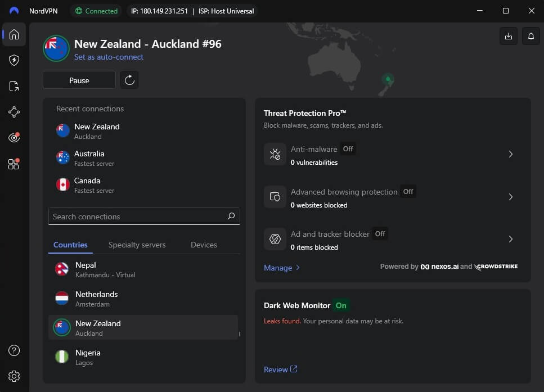Click the Recent connections heading
544x392 pixels.
point(90,109)
